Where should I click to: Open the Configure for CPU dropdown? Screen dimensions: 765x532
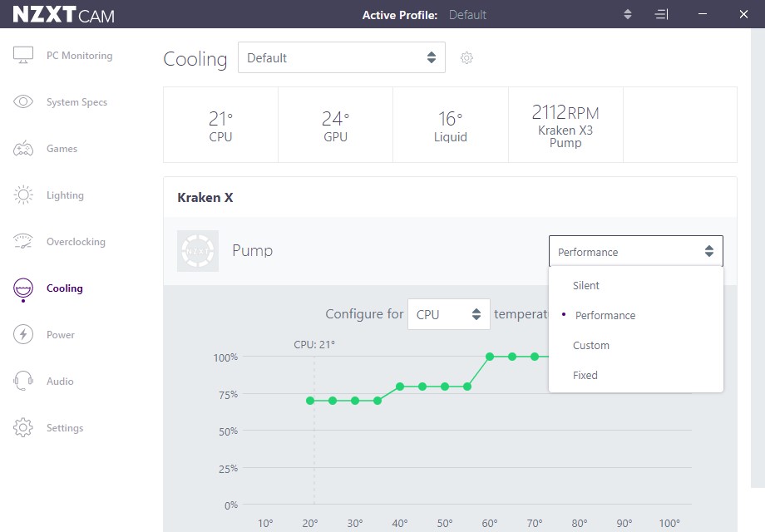click(x=449, y=314)
